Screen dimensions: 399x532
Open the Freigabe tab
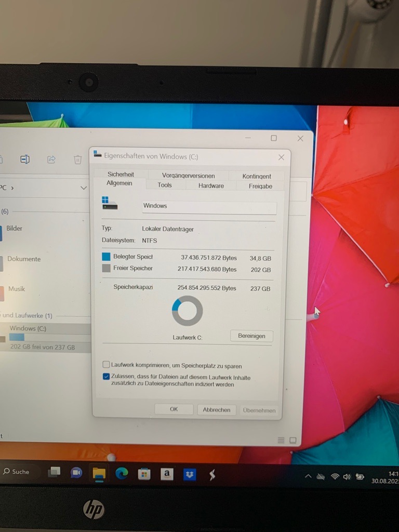click(x=260, y=186)
